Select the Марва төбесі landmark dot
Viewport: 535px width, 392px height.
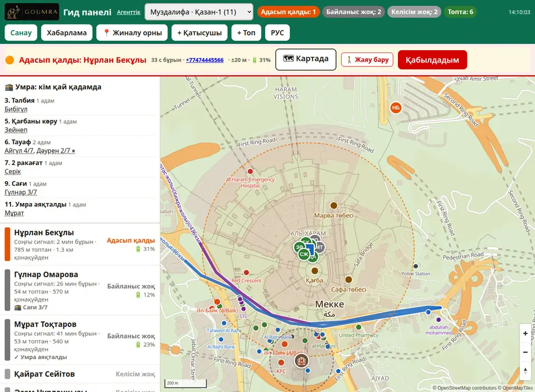[x=334, y=205]
